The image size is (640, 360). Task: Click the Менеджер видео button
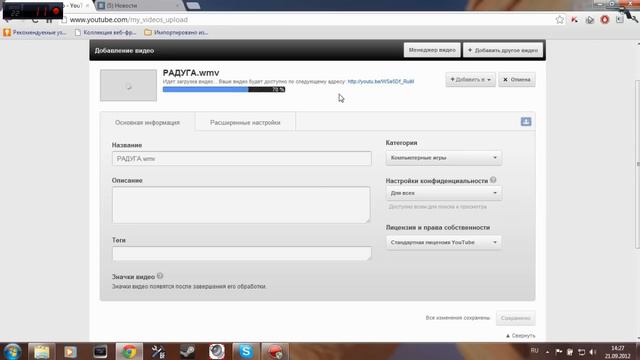point(432,50)
